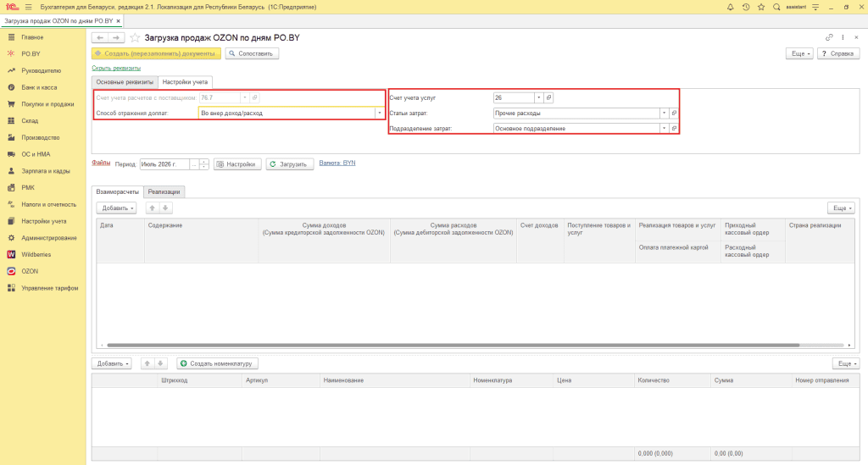This screenshot has width=868, height=465.
Task: Navigate back with left arrow
Action: click(100, 37)
